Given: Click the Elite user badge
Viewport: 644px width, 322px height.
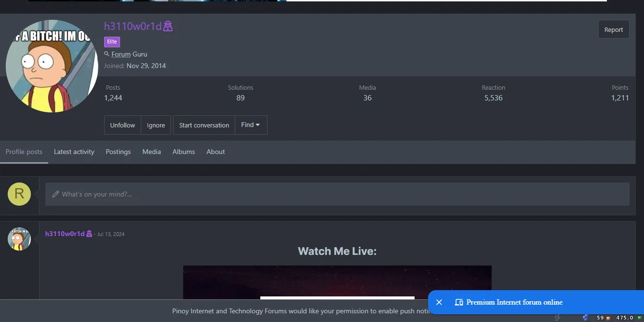Looking at the screenshot, I should point(112,42).
